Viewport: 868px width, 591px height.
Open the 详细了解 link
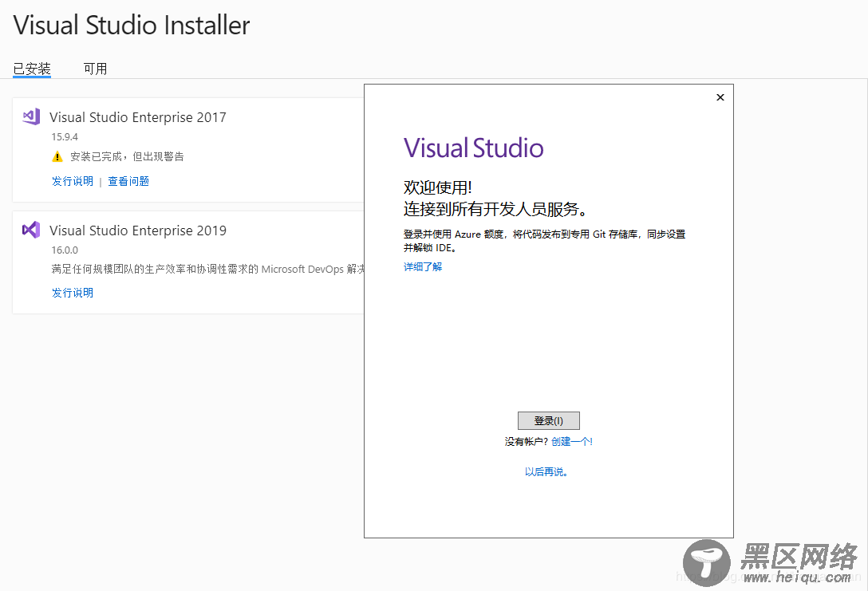(423, 266)
